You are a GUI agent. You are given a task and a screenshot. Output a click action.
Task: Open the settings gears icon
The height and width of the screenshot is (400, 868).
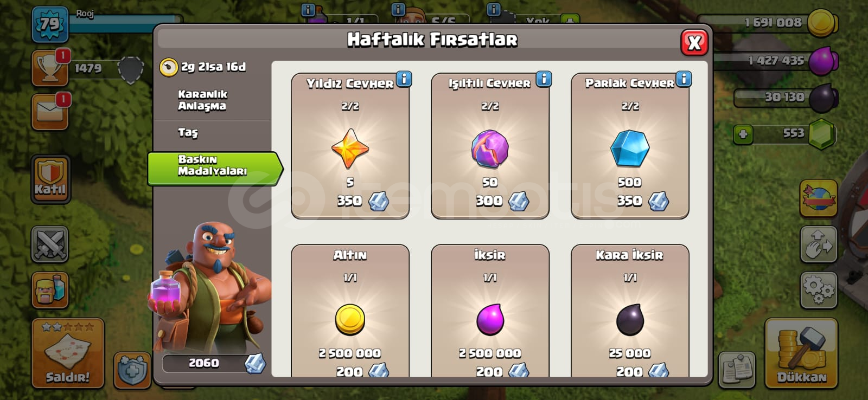[x=819, y=290]
